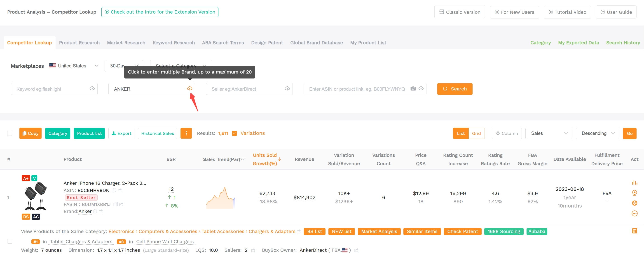Open the Design Patent tab
This screenshot has height=256, width=644.
267,43
